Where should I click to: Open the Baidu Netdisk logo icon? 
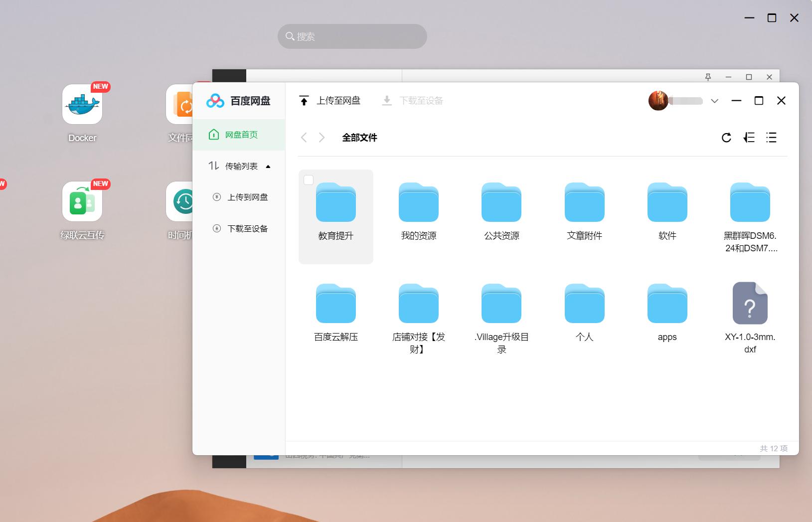tap(215, 101)
